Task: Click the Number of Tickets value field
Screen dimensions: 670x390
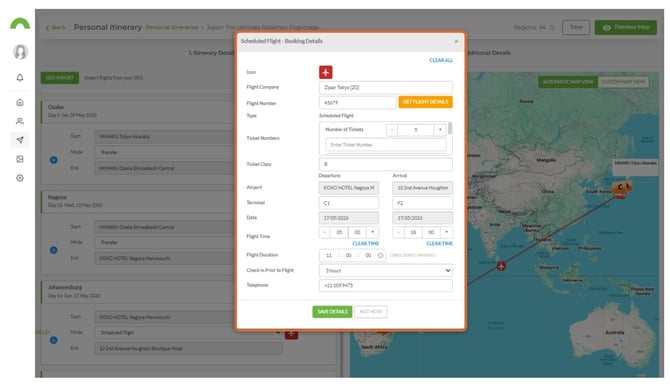Action: pos(416,130)
